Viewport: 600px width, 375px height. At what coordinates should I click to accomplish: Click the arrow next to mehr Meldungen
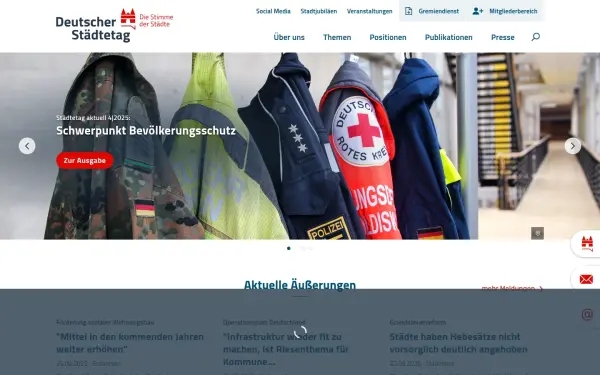[541, 289]
